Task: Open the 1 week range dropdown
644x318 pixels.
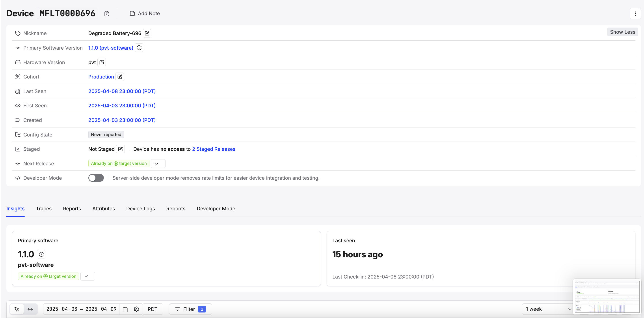Action: [x=548, y=309]
